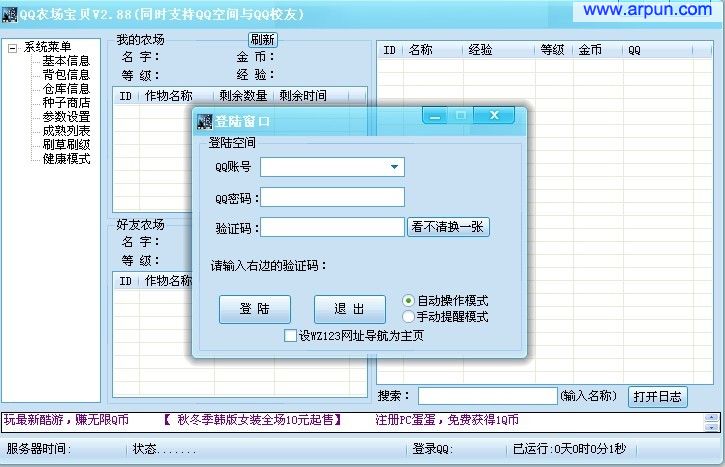Close the 登陆窗口 dialog
Viewport: 725px width, 467px height.
click(494, 115)
